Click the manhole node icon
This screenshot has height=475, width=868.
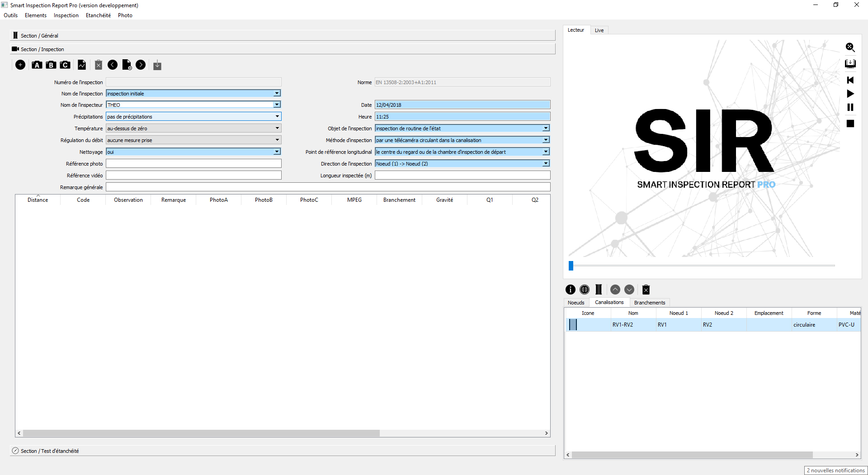click(585, 290)
